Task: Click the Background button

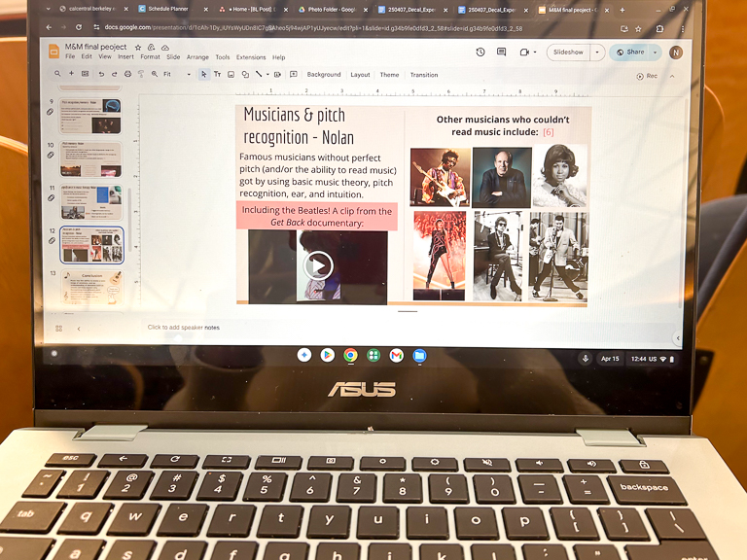Action: (324, 75)
